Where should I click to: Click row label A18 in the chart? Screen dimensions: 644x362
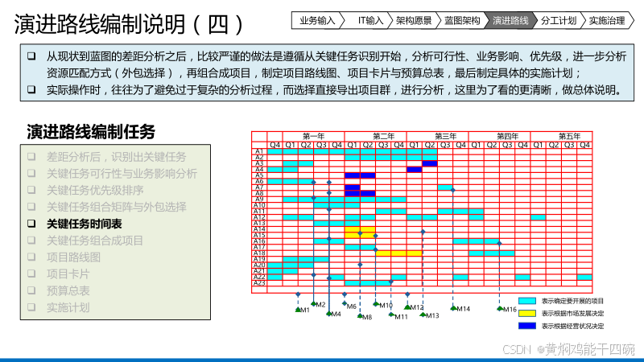(259, 253)
